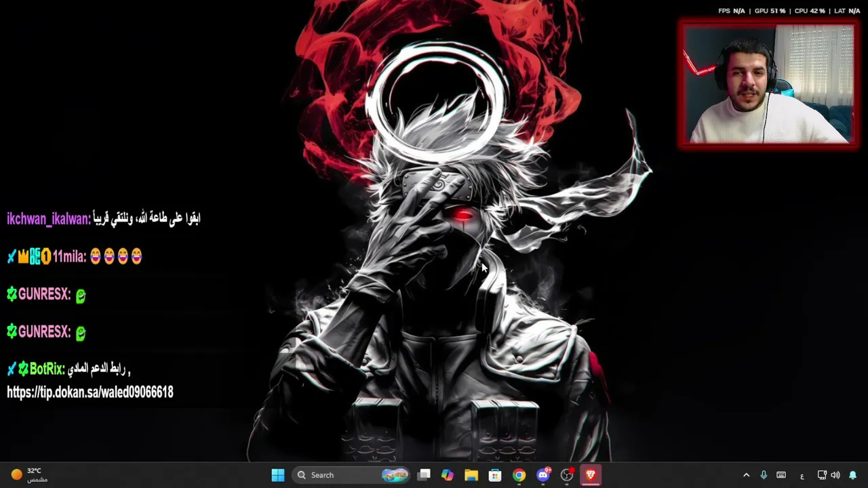This screenshot has width=868, height=488.
Task: Open the touch keyboard from the tray
Action: [x=781, y=475]
